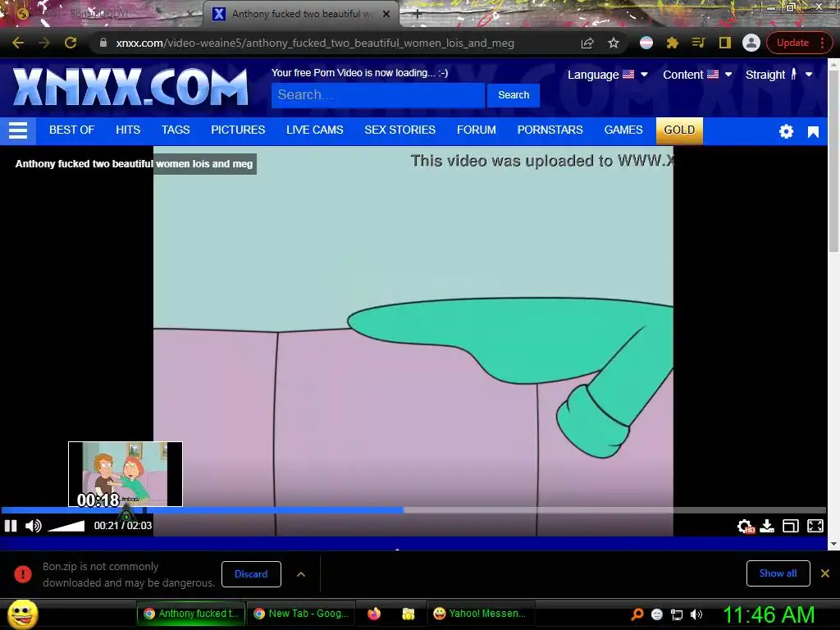Adjust the player volume slider
Viewport: 840px width, 630px height.
[66, 526]
